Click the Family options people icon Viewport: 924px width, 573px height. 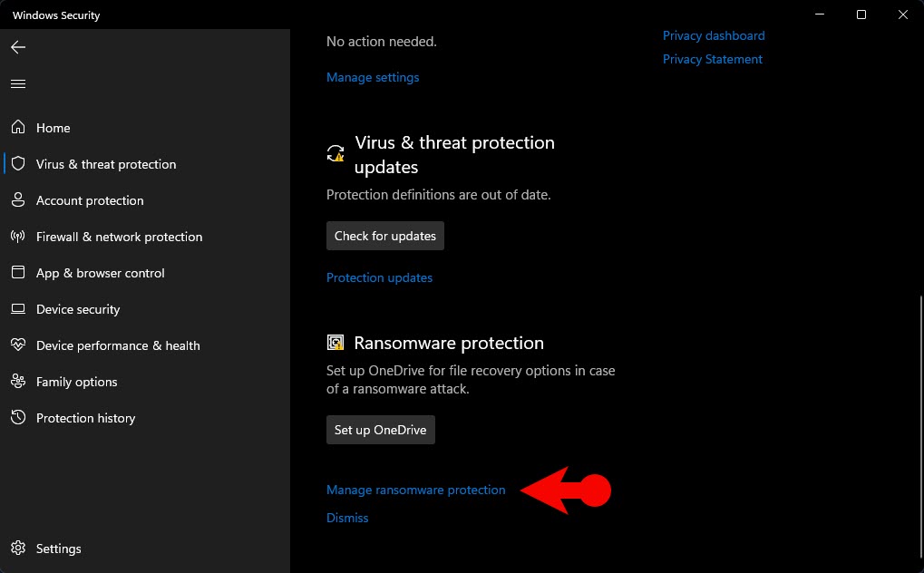click(18, 382)
